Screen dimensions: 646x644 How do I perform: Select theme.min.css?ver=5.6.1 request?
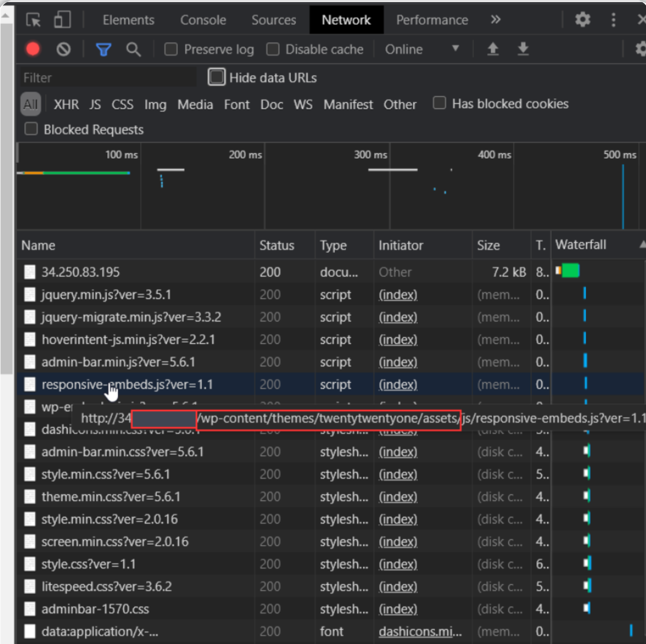tap(111, 496)
